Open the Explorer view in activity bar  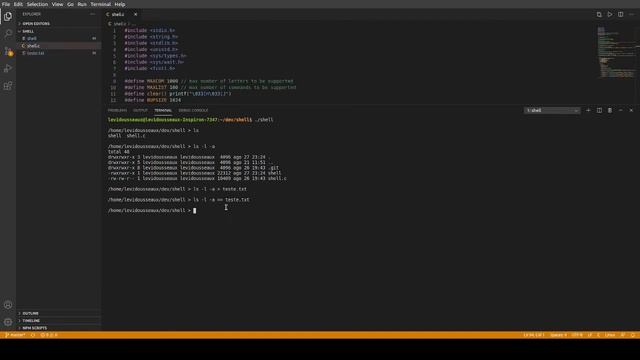8,16
